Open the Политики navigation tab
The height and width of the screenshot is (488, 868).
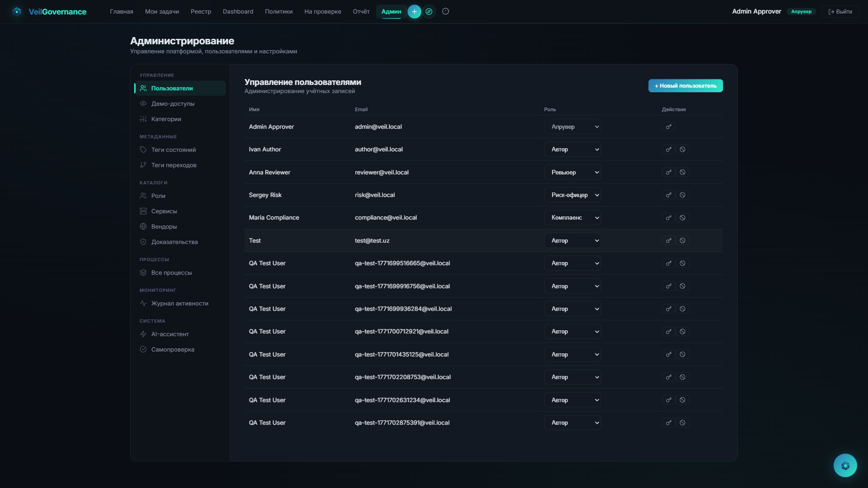click(278, 12)
